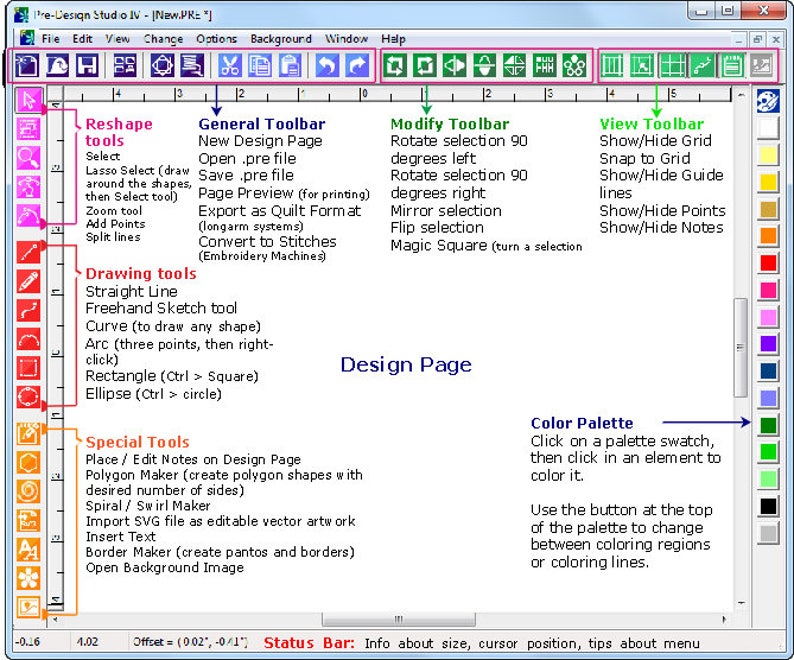Open the Change menu
This screenshot has height=660, width=794.
163,39
